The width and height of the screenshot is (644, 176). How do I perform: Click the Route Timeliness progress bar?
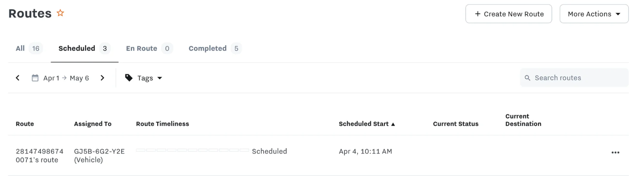point(192,150)
